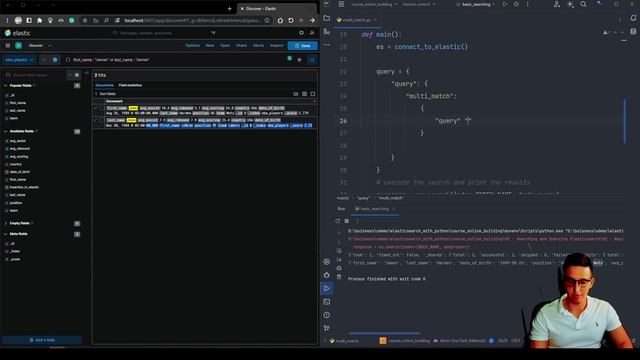This screenshot has width=640, height=360.
Task: Clear Run console with trash icon
Action: (x=339, y=277)
